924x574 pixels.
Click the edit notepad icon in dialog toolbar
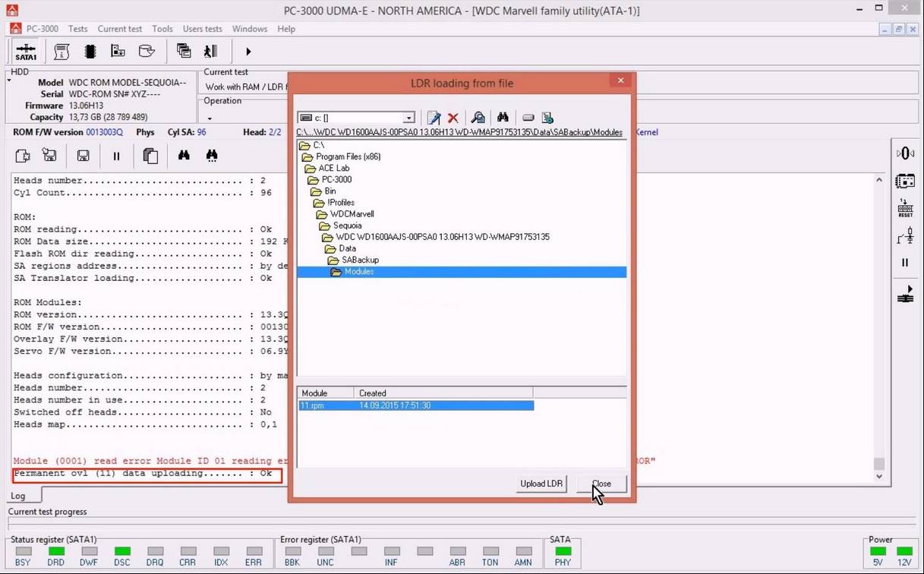click(x=434, y=118)
